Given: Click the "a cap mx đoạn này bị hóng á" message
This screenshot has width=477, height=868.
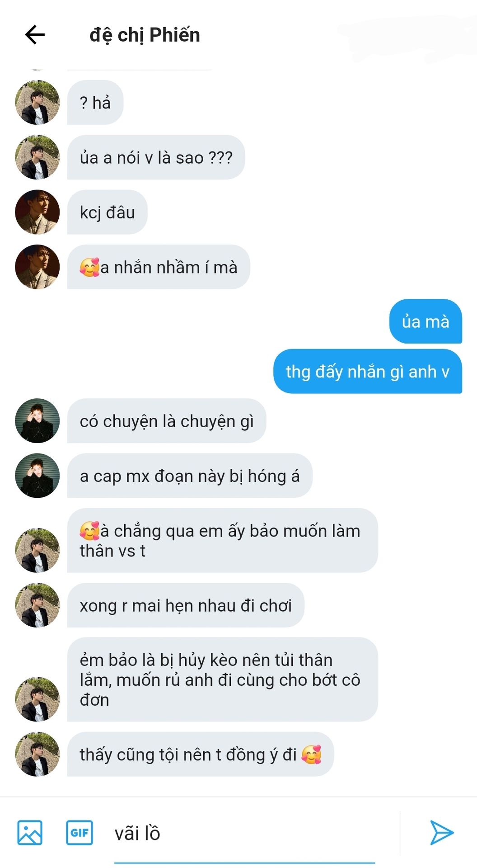Looking at the screenshot, I should 190,476.
